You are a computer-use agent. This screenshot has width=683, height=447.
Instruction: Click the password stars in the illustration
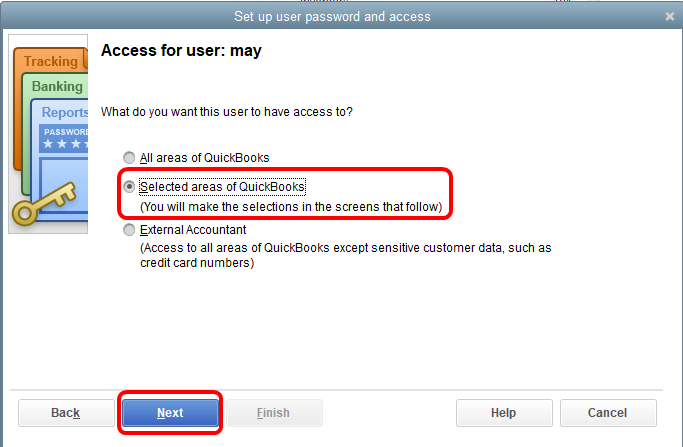(x=64, y=145)
